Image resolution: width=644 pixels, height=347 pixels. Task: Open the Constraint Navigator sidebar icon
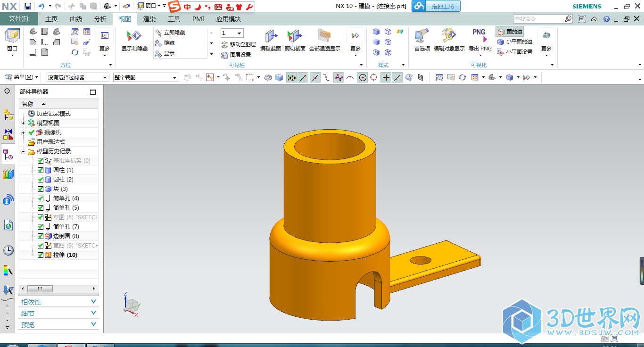(8, 134)
